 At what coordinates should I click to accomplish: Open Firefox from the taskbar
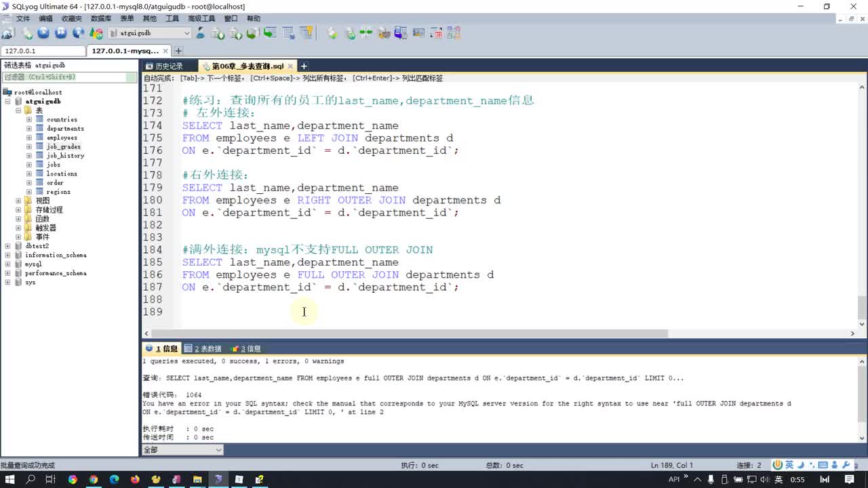[135, 479]
